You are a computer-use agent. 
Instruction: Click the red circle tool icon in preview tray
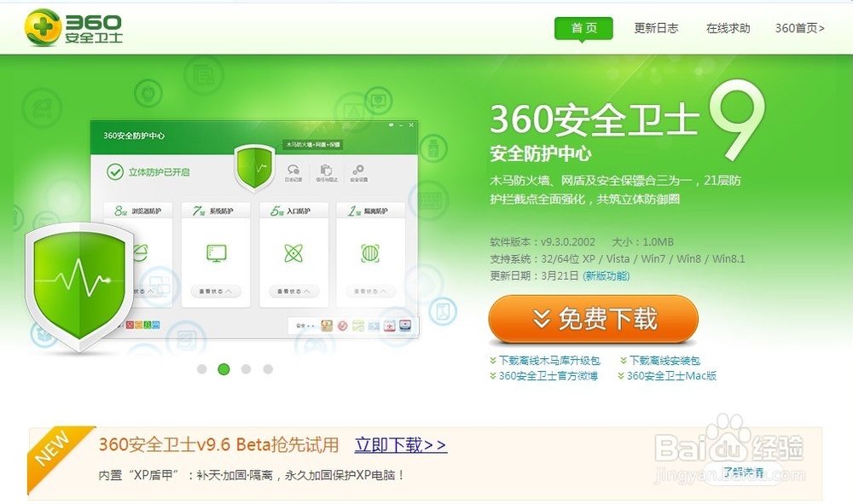pos(342,326)
